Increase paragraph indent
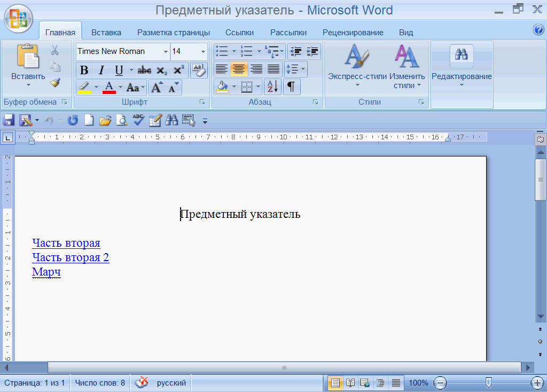 click(x=312, y=52)
